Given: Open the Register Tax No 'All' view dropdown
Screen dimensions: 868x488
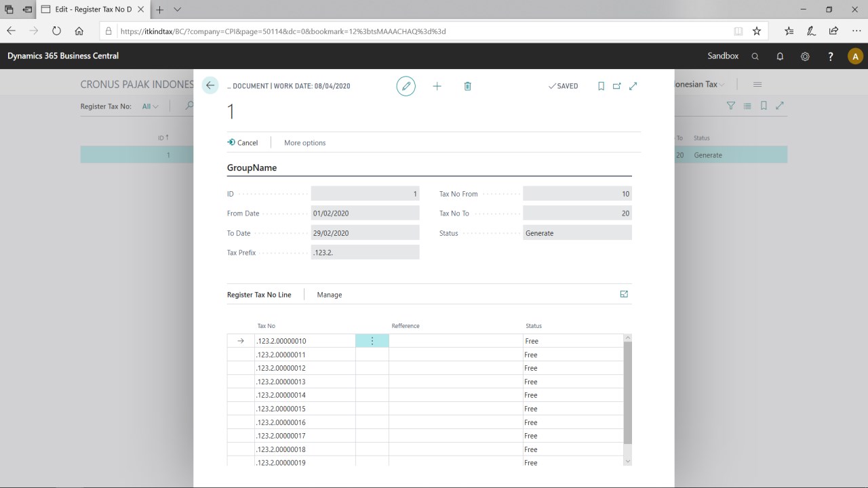Looking at the screenshot, I should (150, 106).
